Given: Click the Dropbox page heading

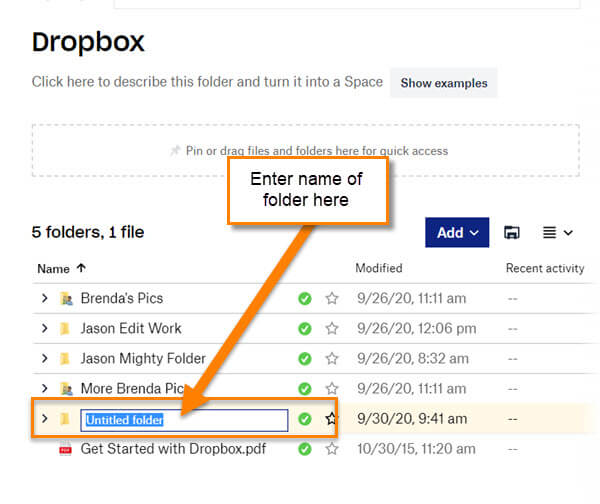Looking at the screenshot, I should (x=88, y=42).
